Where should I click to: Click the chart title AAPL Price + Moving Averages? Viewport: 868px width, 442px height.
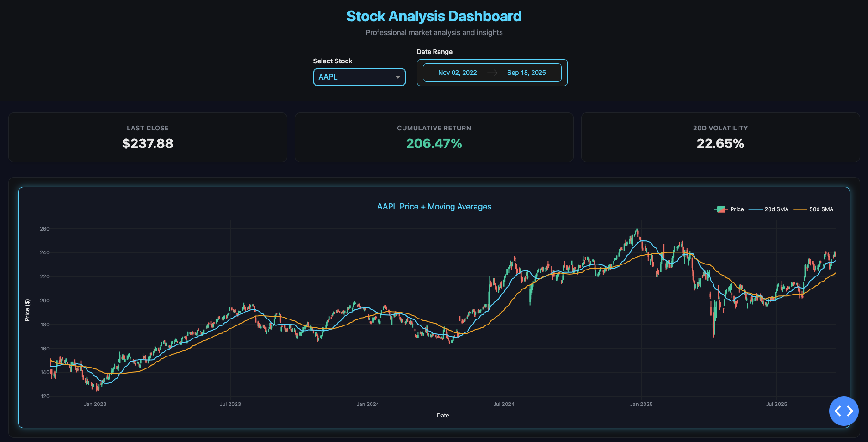[434, 207]
